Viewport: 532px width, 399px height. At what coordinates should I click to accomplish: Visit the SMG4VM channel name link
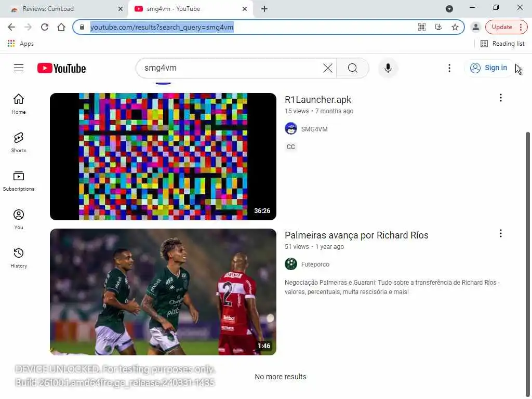click(314, 129)
